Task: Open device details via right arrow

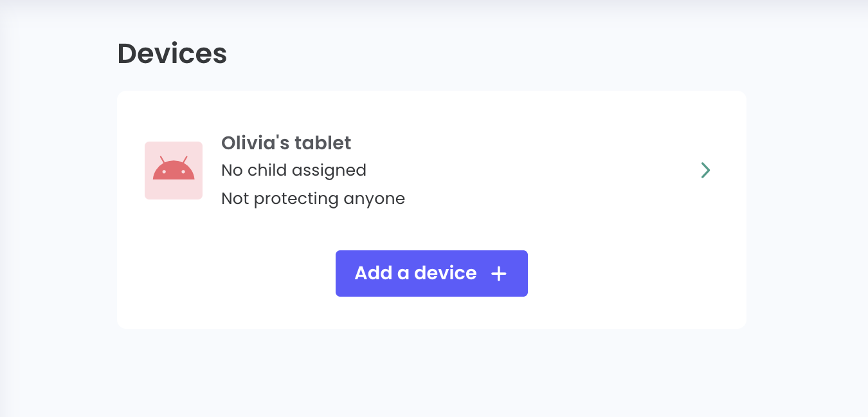Action: coord(705,170)
